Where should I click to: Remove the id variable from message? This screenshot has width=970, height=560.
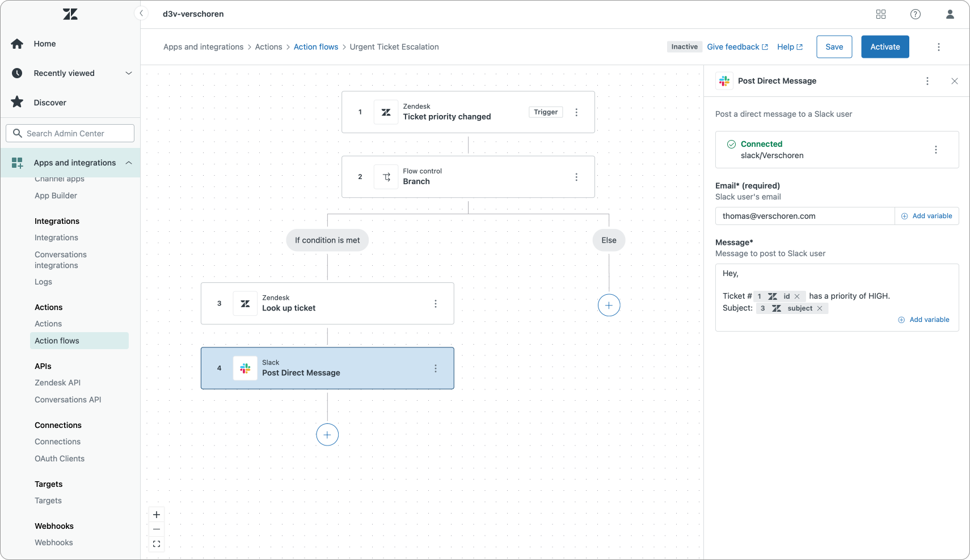(797, 296)
